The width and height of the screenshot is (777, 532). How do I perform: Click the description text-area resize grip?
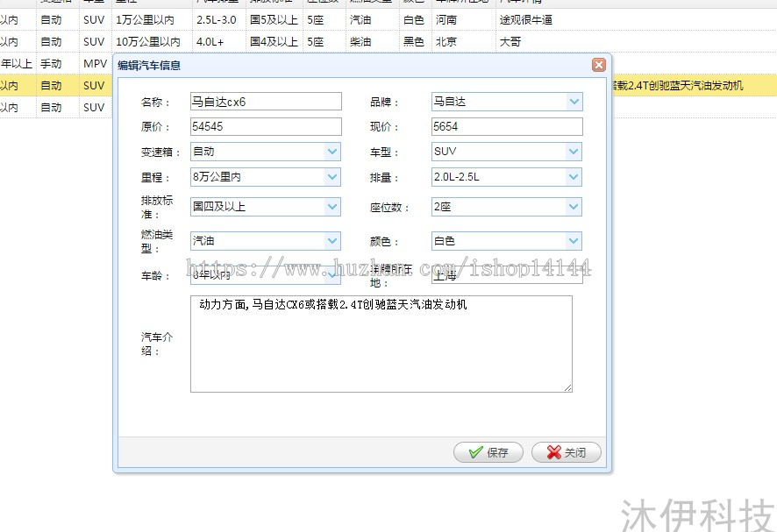[x=568, y=388]
